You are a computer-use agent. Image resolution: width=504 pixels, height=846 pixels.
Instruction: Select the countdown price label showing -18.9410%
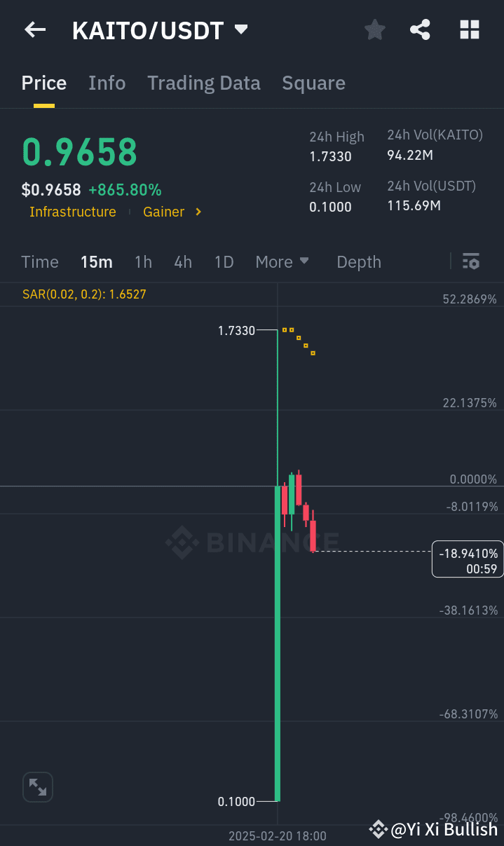(468, 559)
